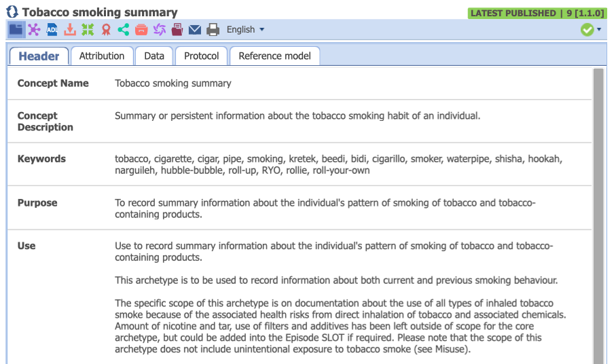Open the ADL file view icon
The height and width of the screenshot is (364, 614).
click(x=52, y=30)
